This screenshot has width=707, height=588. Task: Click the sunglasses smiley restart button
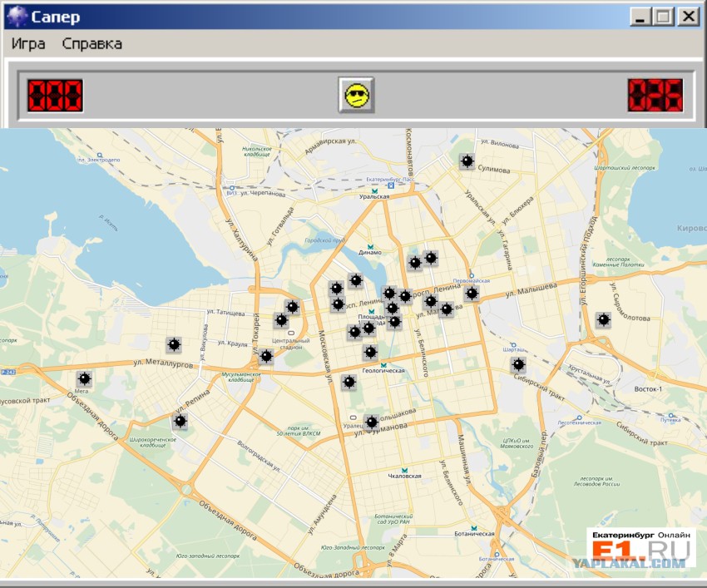(357, 95)
